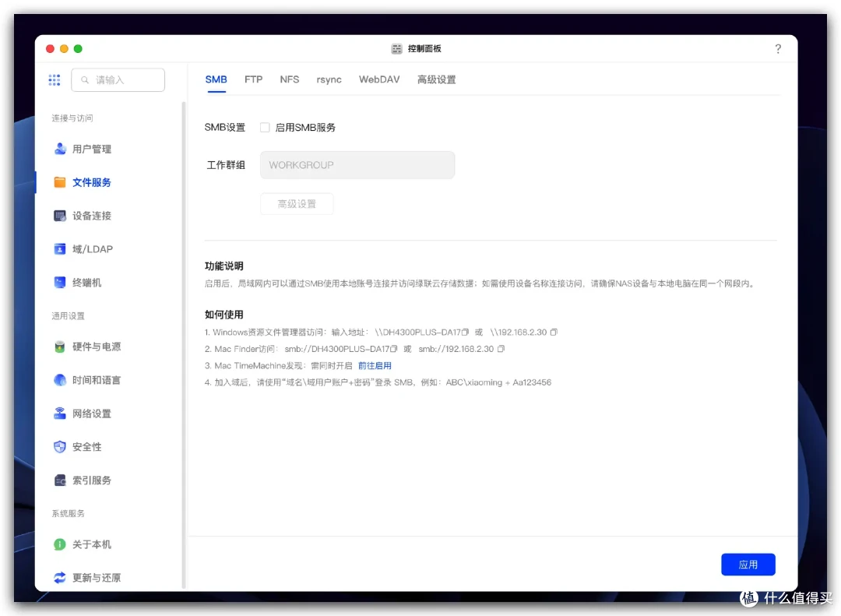Follow the 前往启用 link

(x=375, y=365)
